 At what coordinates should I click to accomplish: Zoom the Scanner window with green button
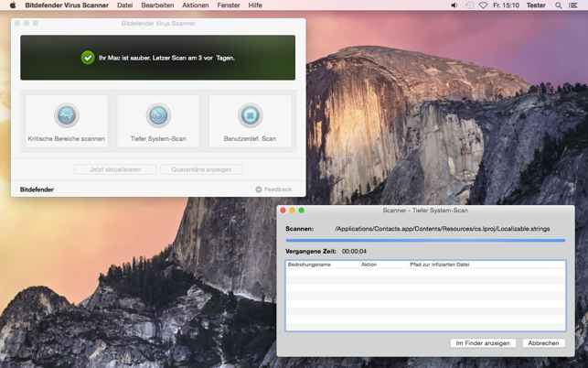pyautogui.click(x=301, y=211)
